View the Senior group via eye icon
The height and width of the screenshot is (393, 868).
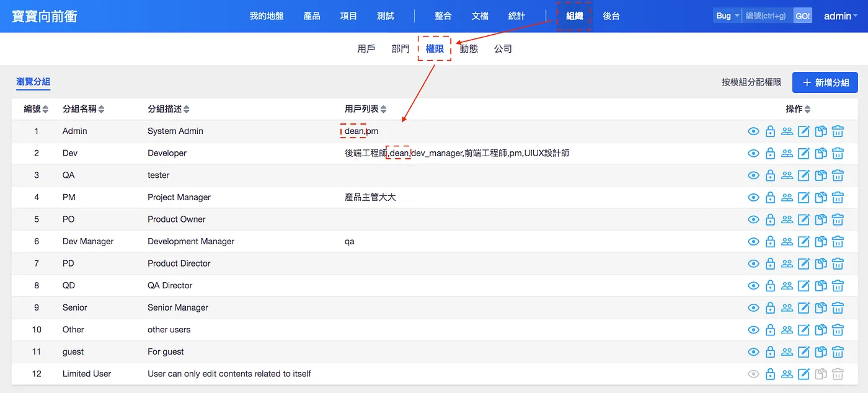[x=753, y=308]
